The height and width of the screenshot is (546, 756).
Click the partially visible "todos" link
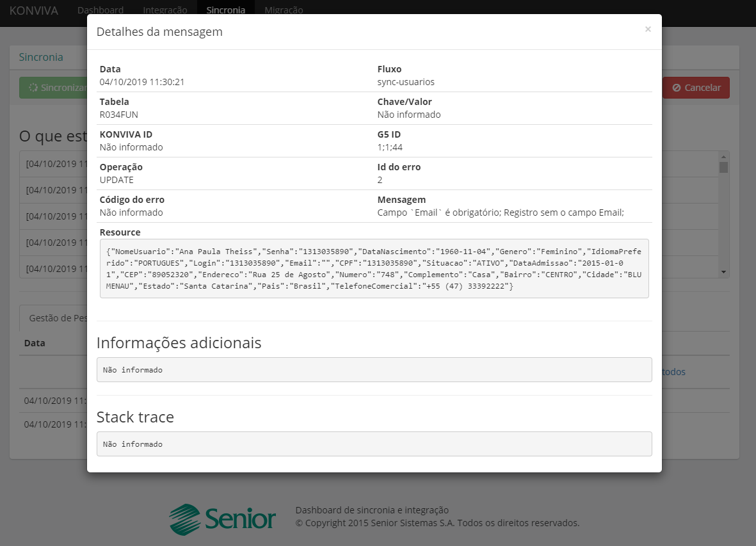(x=673, y=372)
